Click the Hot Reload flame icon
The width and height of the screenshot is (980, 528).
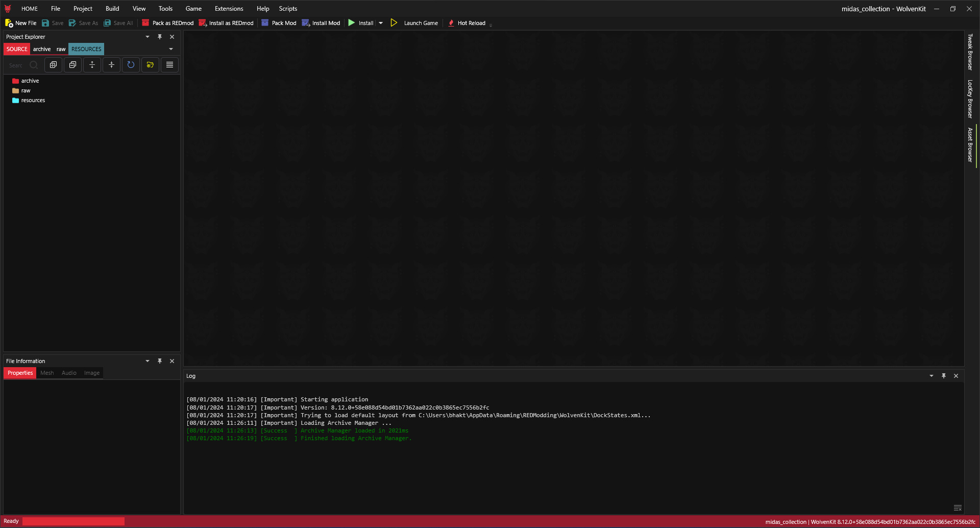pos(451,23)
